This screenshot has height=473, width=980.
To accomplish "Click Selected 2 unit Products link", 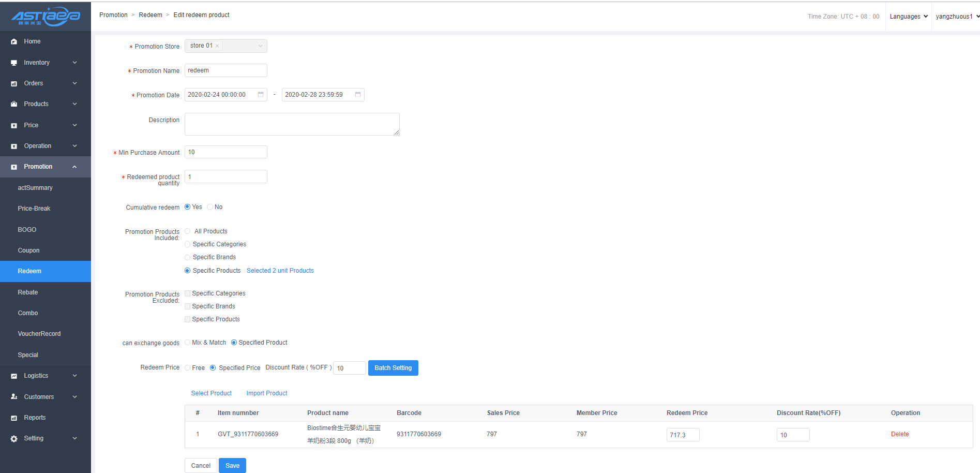I will [x=280, y=271].
